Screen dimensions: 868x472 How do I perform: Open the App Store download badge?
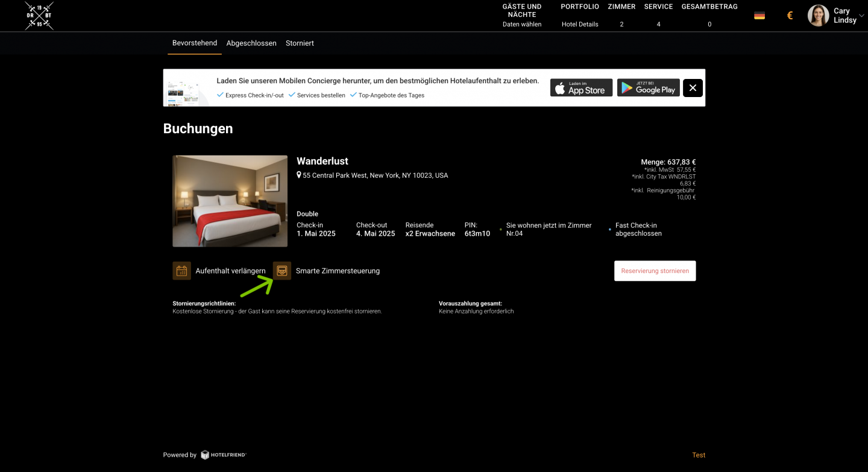[581, 88]
